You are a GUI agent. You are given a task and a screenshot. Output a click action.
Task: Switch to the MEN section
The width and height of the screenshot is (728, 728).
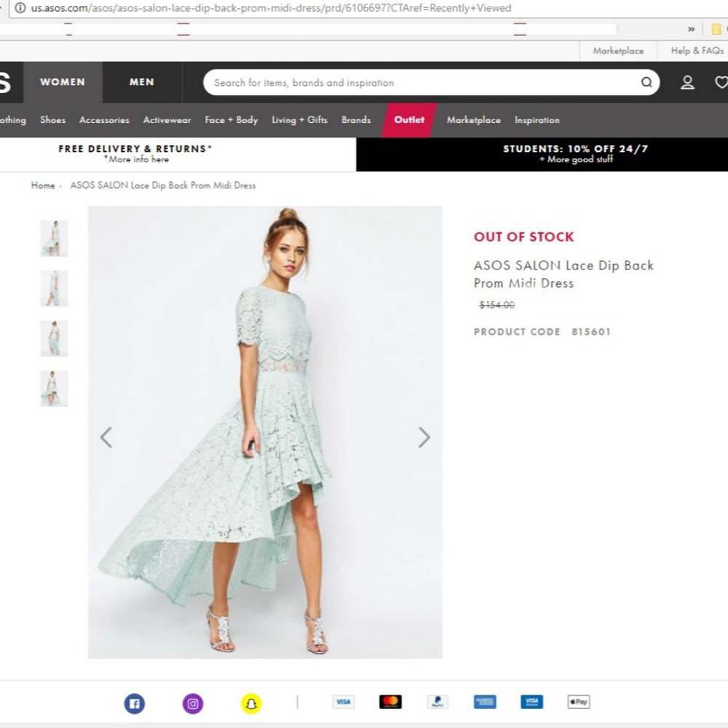pos(142,82)
